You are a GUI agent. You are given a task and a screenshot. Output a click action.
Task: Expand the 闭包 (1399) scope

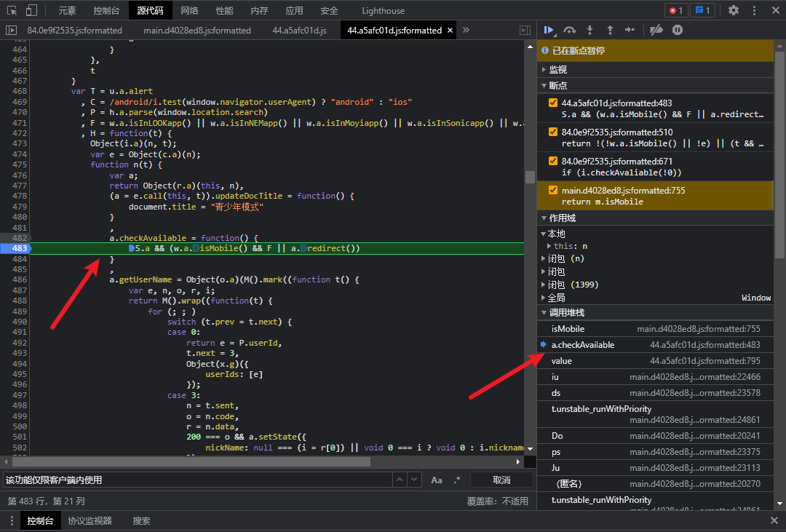pyautogui.click(x=544, y=285)
